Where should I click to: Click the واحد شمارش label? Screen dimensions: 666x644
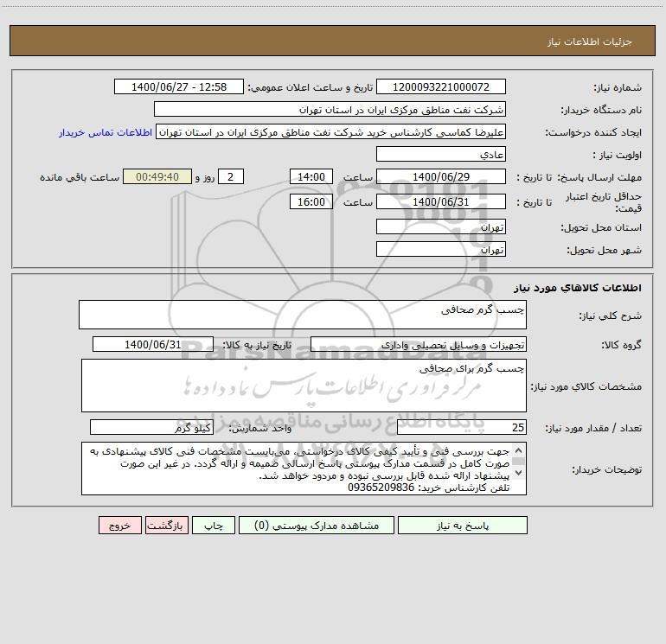click(260, 428)
